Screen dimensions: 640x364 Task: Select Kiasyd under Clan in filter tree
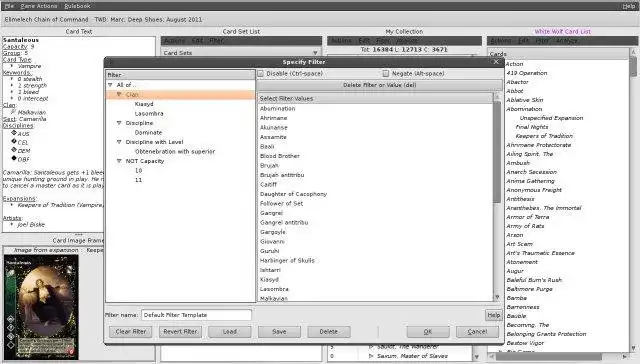coord(144,104)
